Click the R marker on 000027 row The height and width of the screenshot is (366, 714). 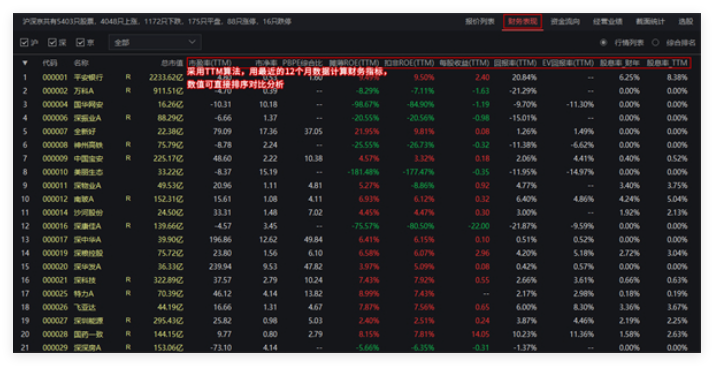[x=128, y=320]
